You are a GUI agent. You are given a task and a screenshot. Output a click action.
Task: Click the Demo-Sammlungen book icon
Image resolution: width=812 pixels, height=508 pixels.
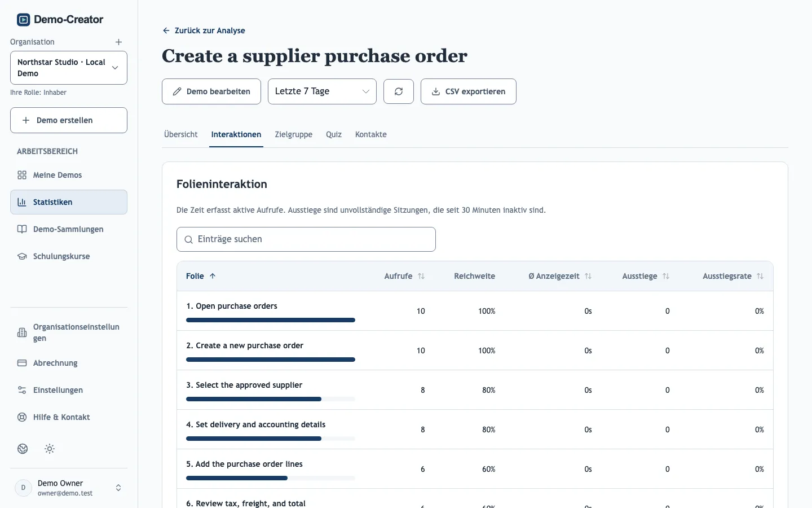point(22,229)
